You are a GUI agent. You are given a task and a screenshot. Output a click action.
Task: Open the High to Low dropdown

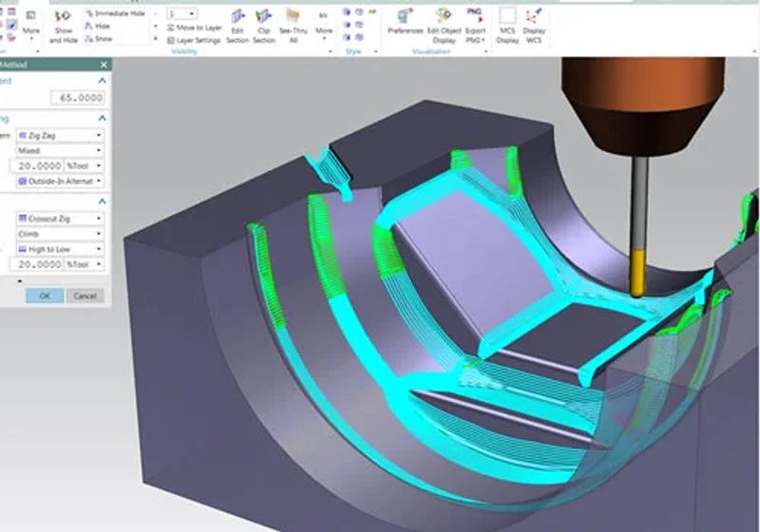[60, 250]
